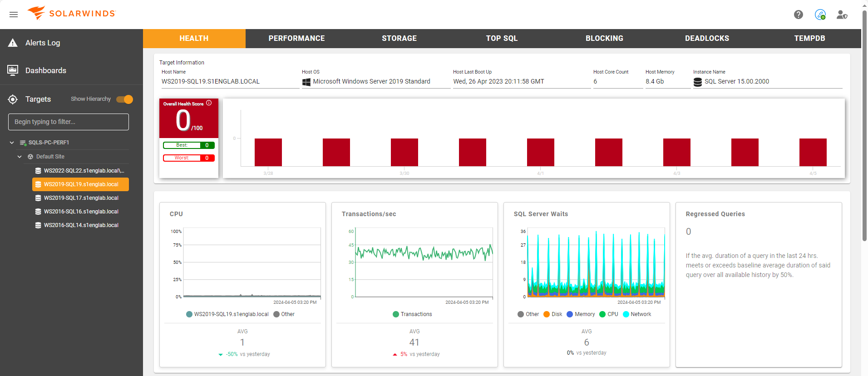The width and height of the screenshot is (868, 376).
Task: Toggle the Transactions legend series
Action: [x=412, y=314]
